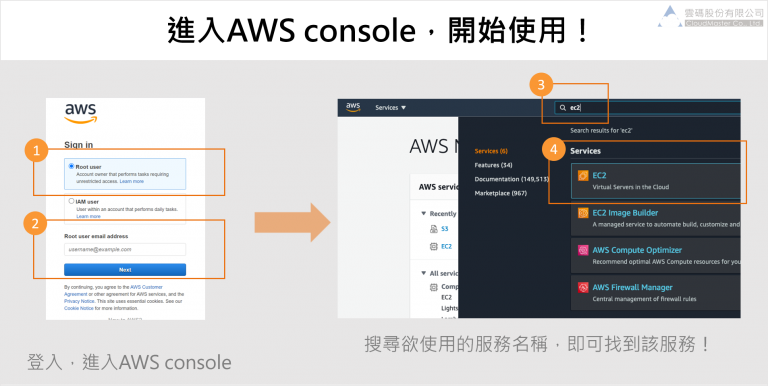Click the blue Next button
The height and width of the screenshot is (386, 768).
125,269
